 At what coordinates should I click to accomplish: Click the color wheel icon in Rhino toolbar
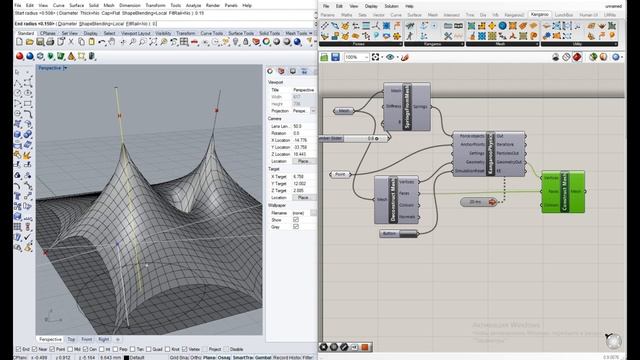tap(266, 42)
